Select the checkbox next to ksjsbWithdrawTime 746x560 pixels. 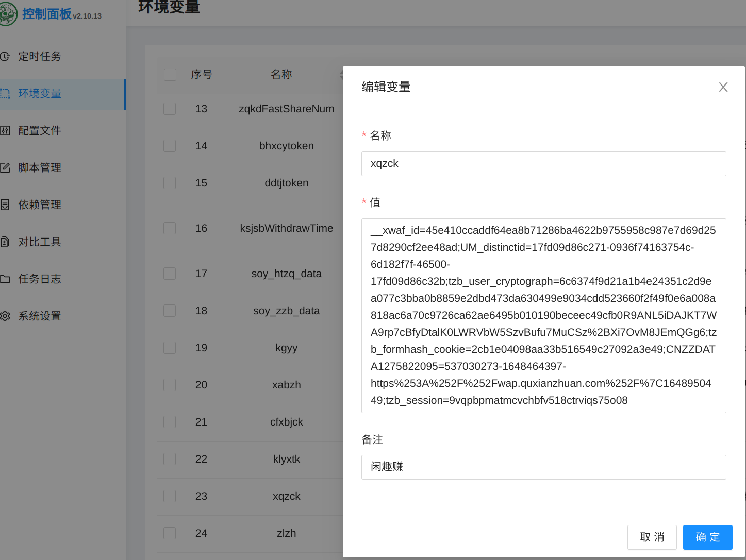point(170,228)
